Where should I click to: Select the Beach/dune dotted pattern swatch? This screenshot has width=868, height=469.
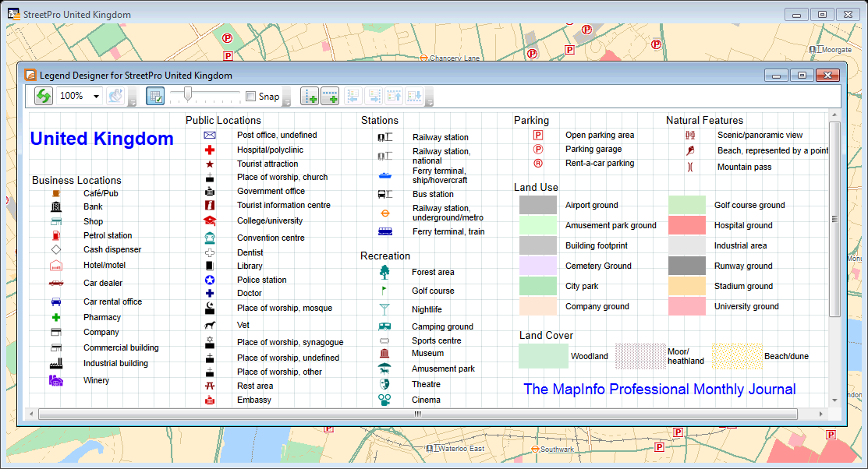[x=737, y=356]
